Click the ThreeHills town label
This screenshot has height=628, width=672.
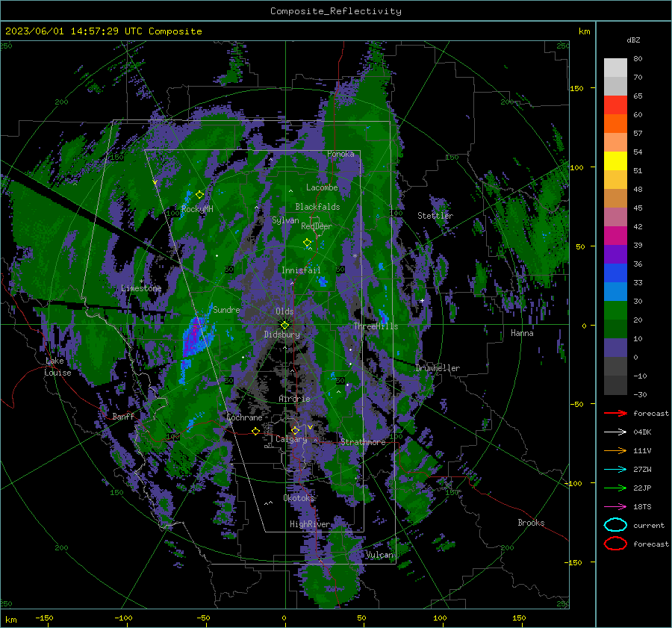tap(376, 326)
